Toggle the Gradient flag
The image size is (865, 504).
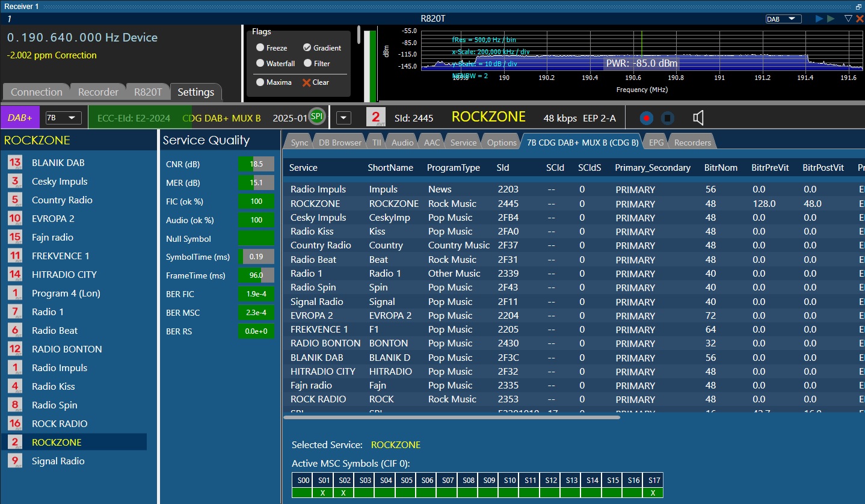click(x=307, y=48)
